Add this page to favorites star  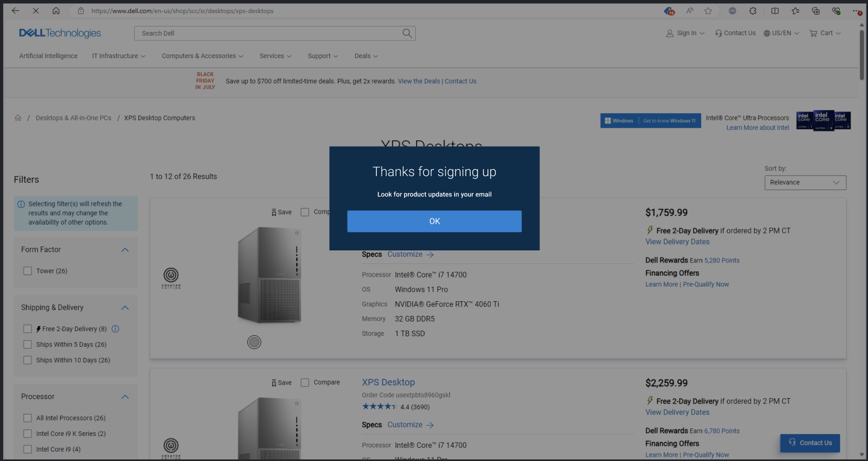[708, 10]
